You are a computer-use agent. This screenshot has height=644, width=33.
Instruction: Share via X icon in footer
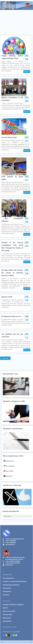pos(9,635)
